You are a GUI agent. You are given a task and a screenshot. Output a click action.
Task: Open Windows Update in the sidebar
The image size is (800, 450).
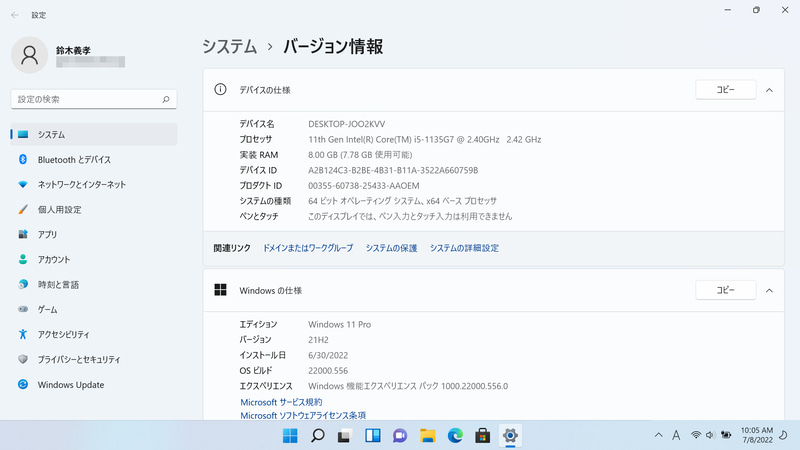[x=94, y=384]
